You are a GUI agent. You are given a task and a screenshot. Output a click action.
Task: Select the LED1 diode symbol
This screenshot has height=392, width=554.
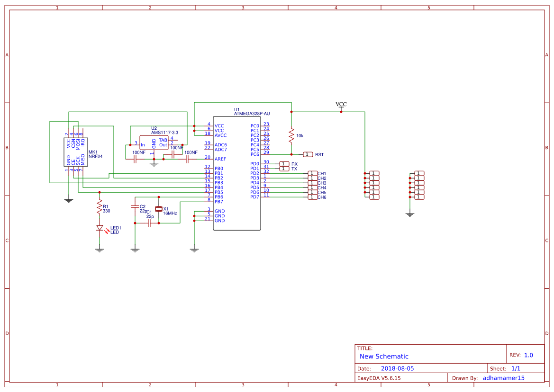tap(100, 229)
